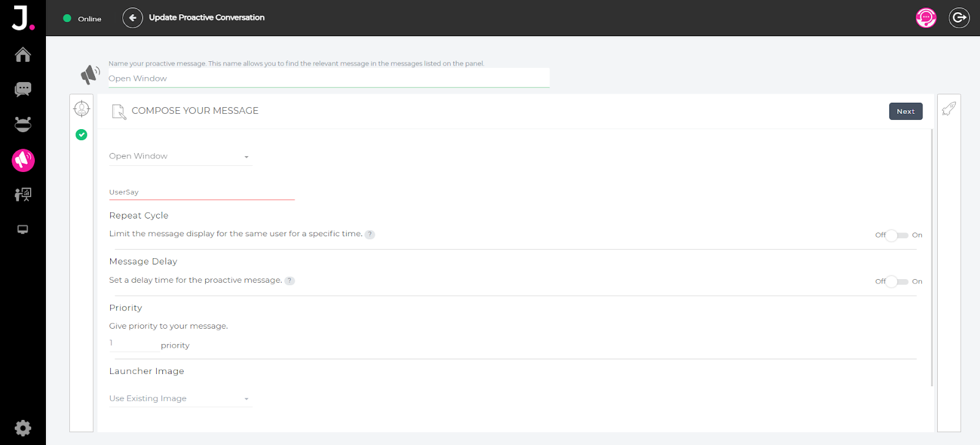Open the Home page icon
980x445 pixels.
coord(23,54)
